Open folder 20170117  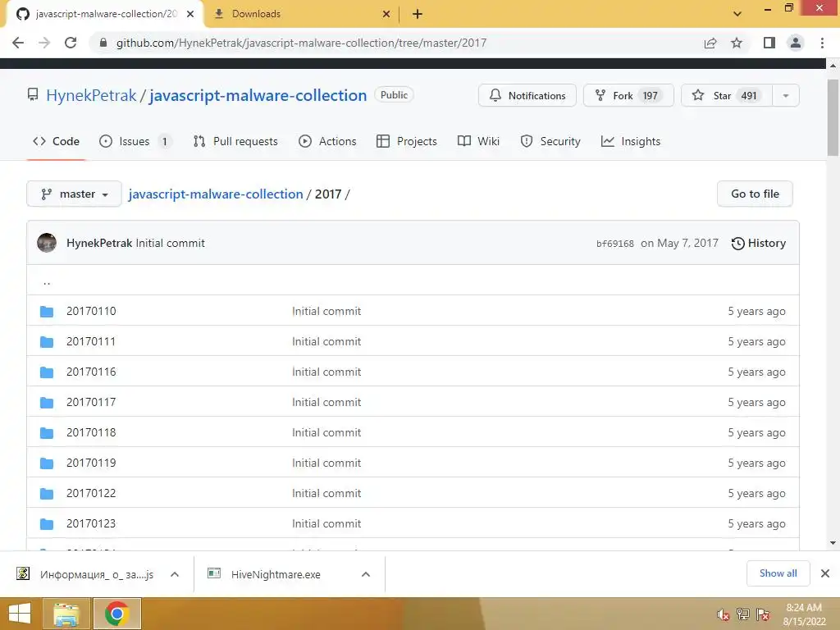click(x=91, y=402)
